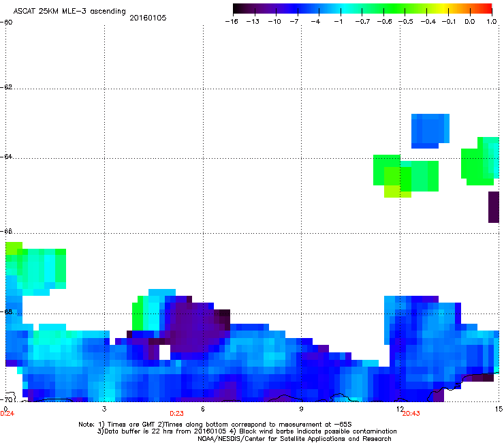Screen dimensions: 504x443
Task: Click the '-13' label on the color scale
Action: pos(253,22)
